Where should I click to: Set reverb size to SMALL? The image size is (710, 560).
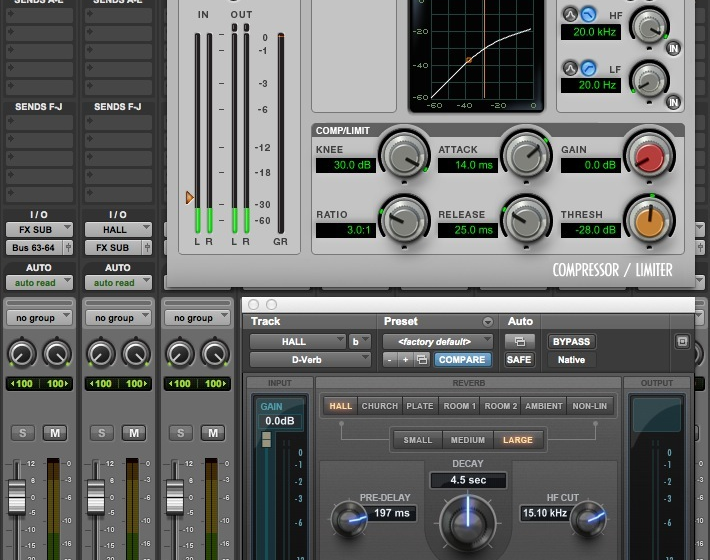(x=417, y=440)
